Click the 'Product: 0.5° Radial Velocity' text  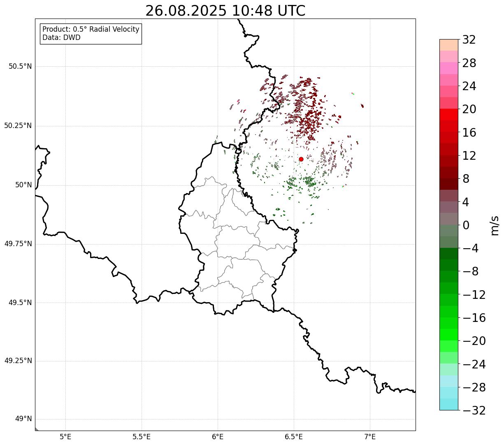(91, 30)
